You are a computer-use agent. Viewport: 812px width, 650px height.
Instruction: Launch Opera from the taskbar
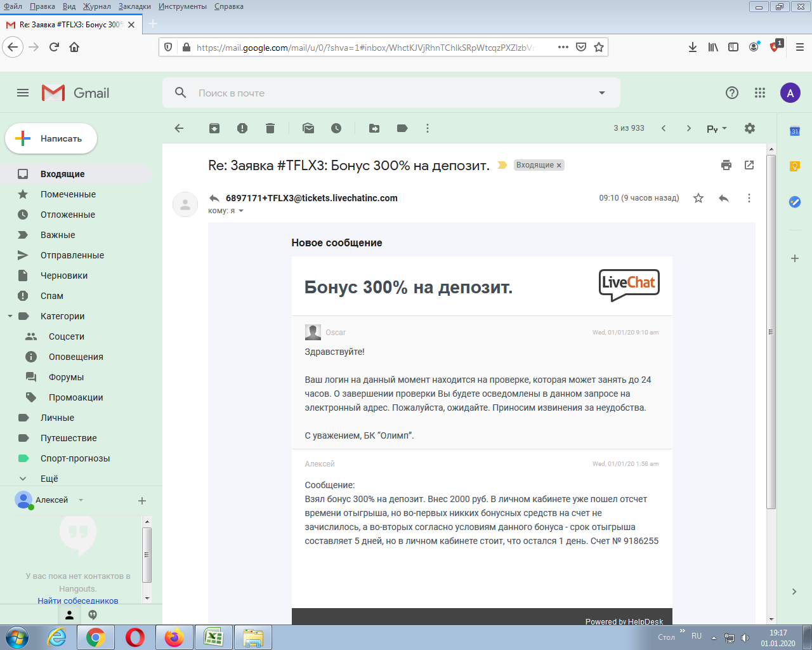click(x=134, y=637)
